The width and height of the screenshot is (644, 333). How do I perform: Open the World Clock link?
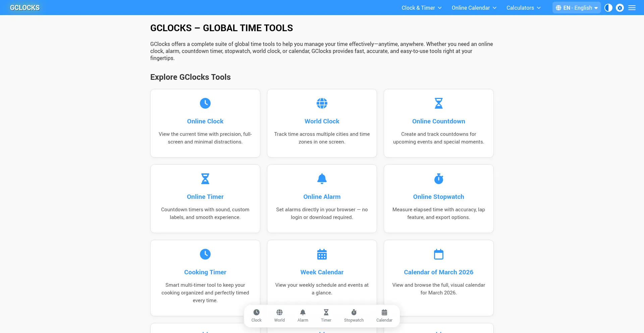(322, 121)
